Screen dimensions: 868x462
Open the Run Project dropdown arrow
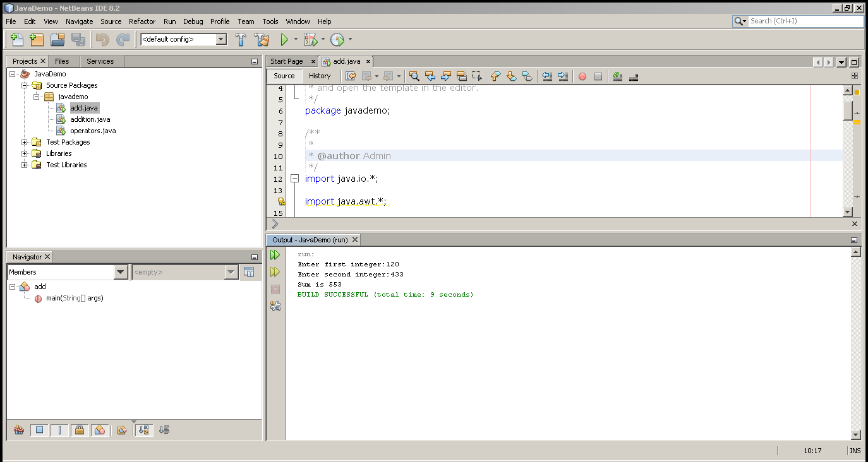point(296,39)
